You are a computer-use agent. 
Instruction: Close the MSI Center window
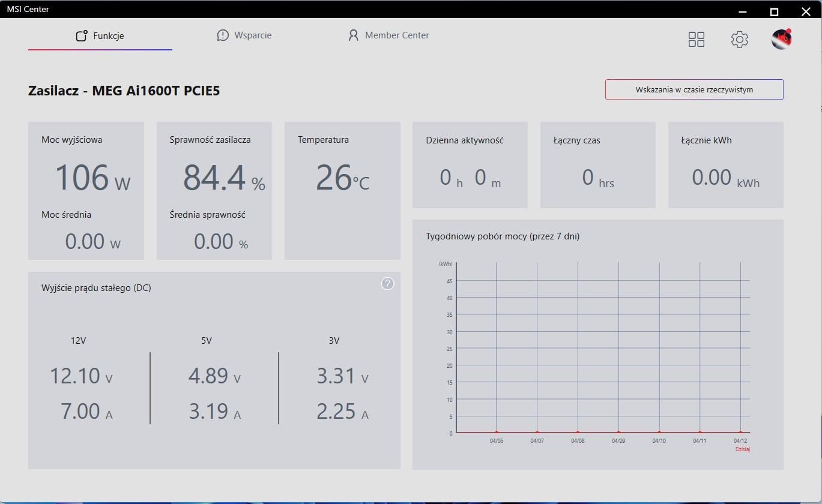point(806,11)
